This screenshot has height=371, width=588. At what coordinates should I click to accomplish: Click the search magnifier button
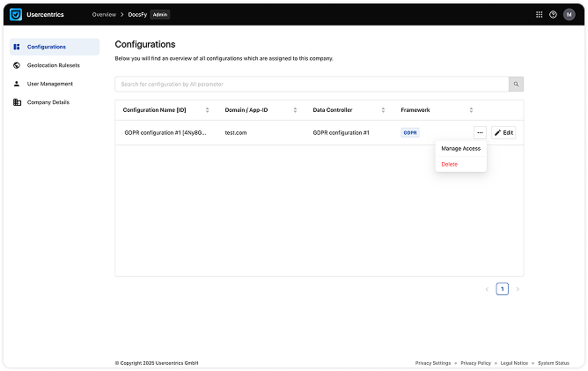point(517,84)
